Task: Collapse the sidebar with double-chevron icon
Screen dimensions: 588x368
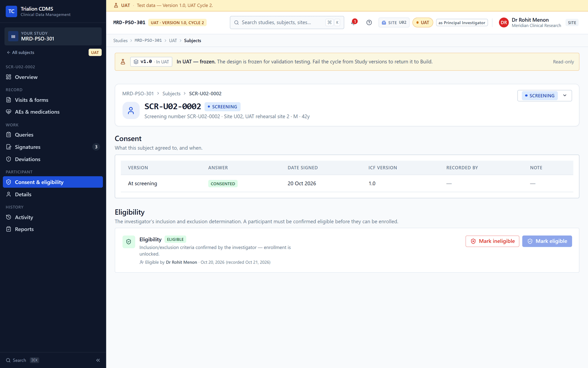Action: 98,360
